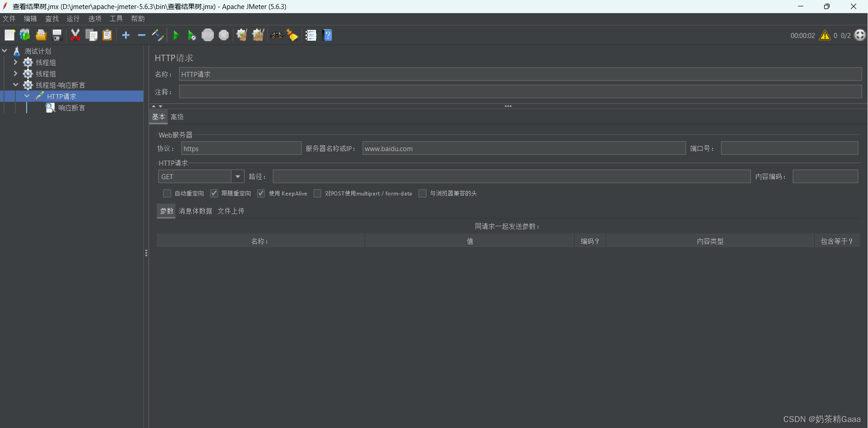Open the 编辑 menu
The height and width of the screenshot is (428, 868).
click(x=30, y=19)
